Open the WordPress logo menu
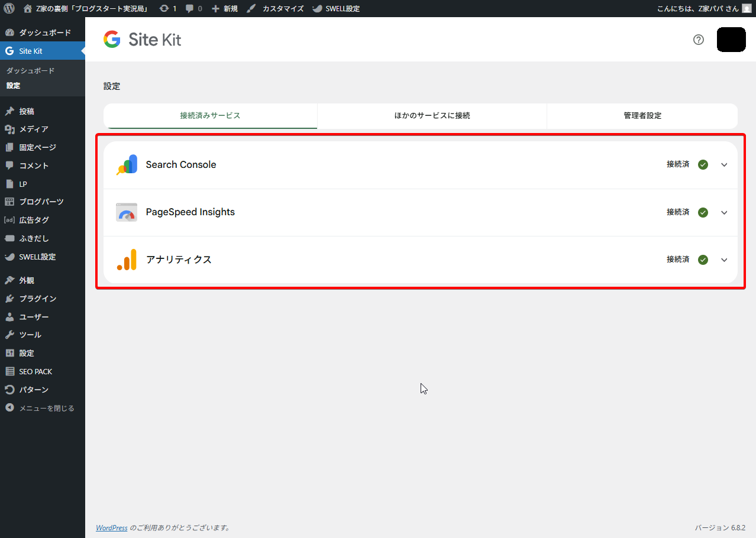The height and width of the screenshot is (538, 756). (x=9, y=9)
